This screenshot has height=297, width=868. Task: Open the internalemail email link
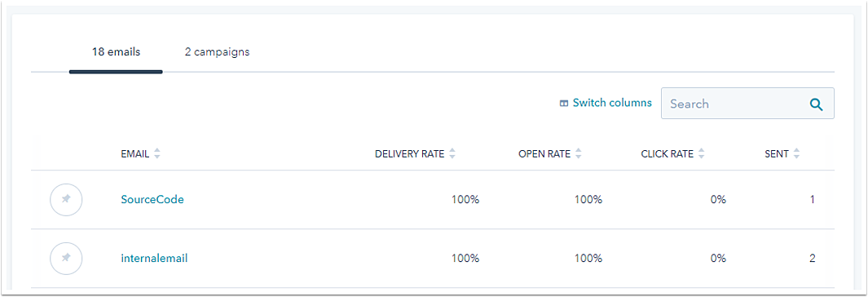[x=154, y=258]
